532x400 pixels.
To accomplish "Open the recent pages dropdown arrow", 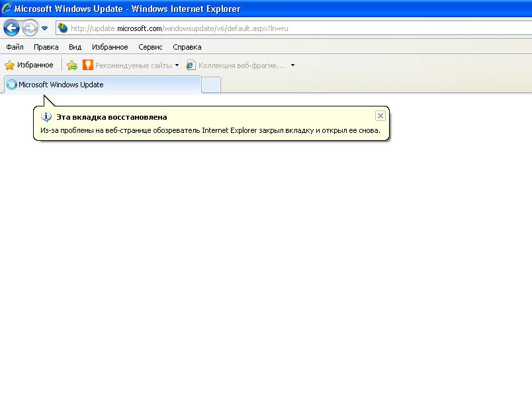I will [44, 28].
